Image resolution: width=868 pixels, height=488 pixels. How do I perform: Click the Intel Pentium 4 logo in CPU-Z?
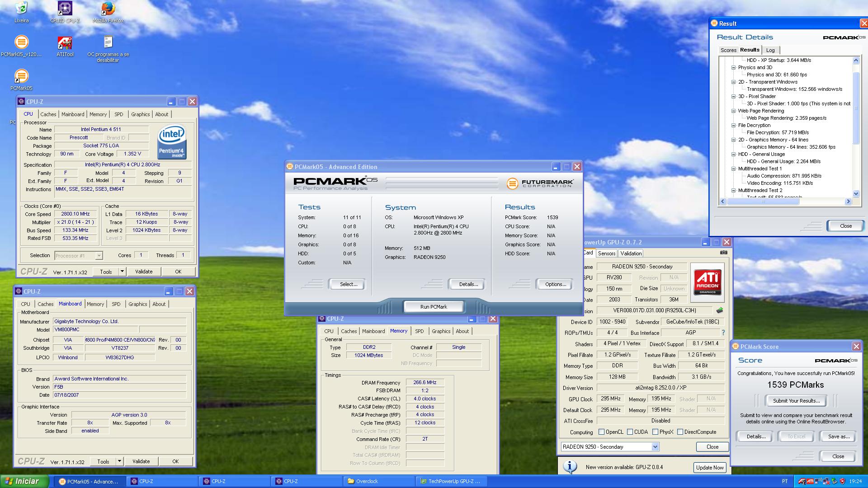(x=171, y=142)
